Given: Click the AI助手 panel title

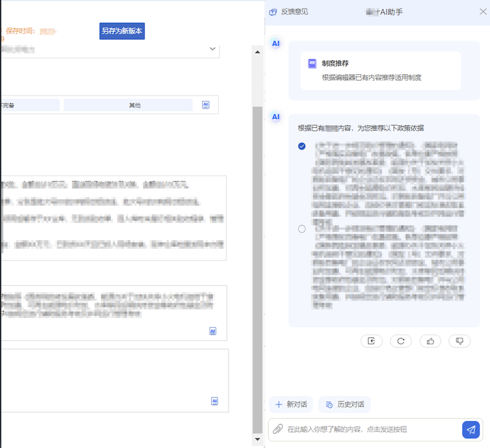Looking at the screenshot, I should coord(385,12).
